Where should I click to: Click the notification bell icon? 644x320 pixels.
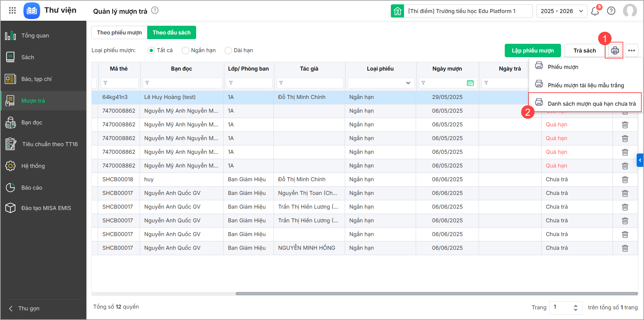pyautogui.click(x=595, y=11)
